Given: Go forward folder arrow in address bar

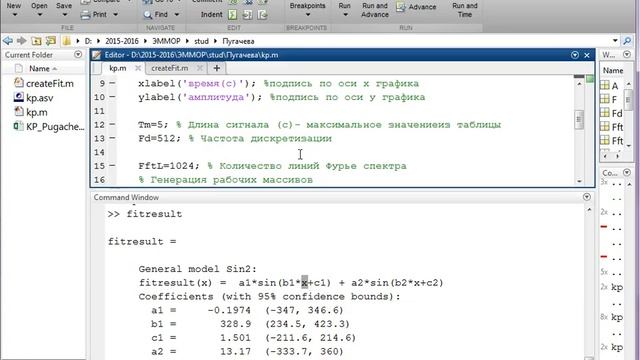Looking at the screenshot, I should (21, 41).
